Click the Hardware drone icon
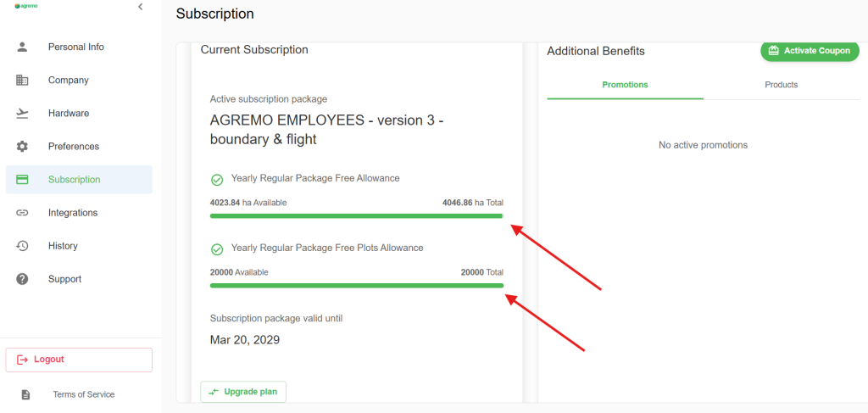The image size is (868, 413). coord(23,113)
